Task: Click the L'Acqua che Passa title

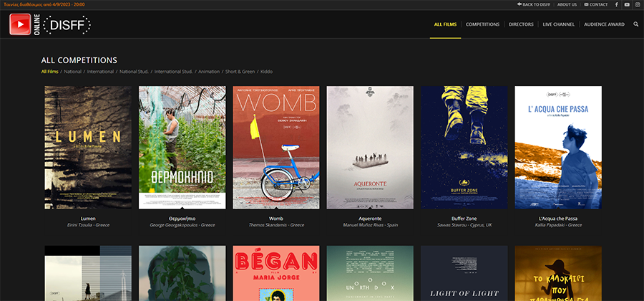Action: coord(558,219)
